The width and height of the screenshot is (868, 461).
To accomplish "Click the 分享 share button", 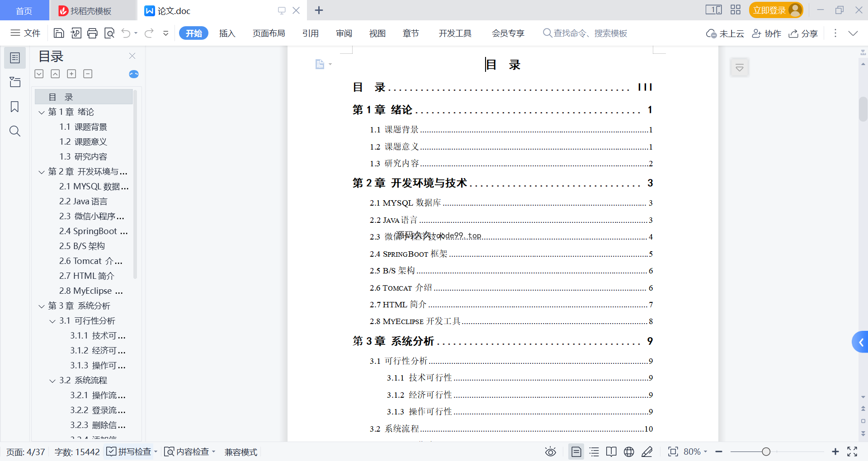I will click(803, 33).
